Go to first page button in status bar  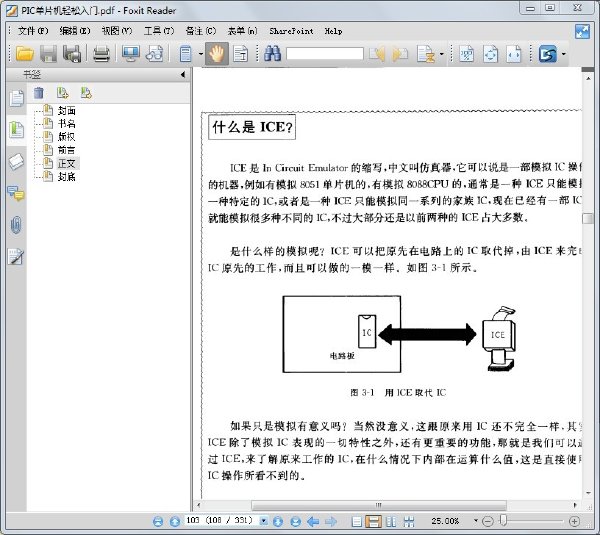(158, 521)
